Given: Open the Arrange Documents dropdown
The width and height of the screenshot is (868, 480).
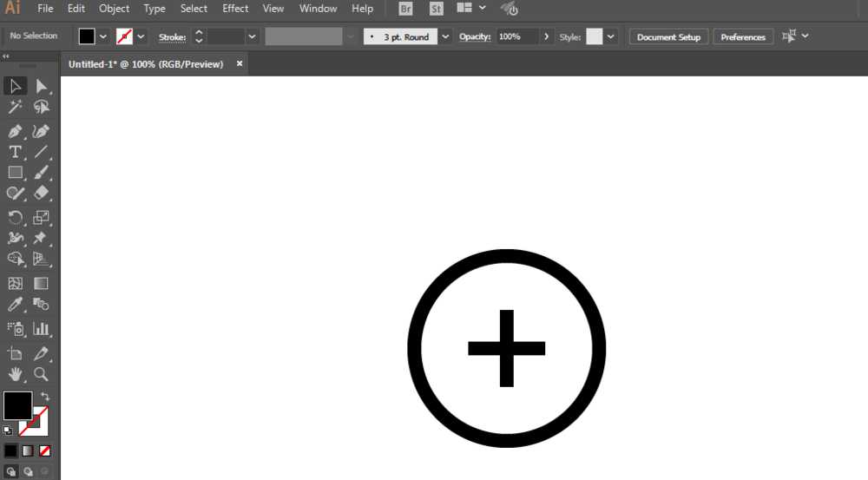Looking at the screenshot, I should coord(471,8).
